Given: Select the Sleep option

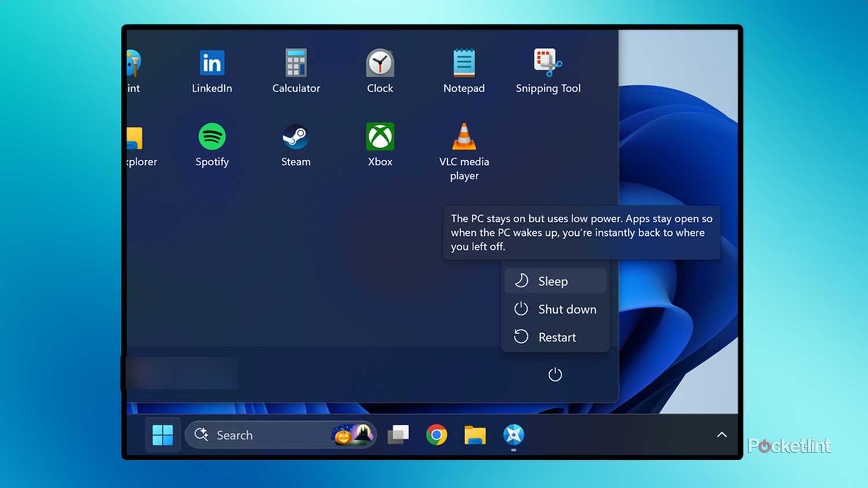Looking at the screenshot, I should [553, 281].
